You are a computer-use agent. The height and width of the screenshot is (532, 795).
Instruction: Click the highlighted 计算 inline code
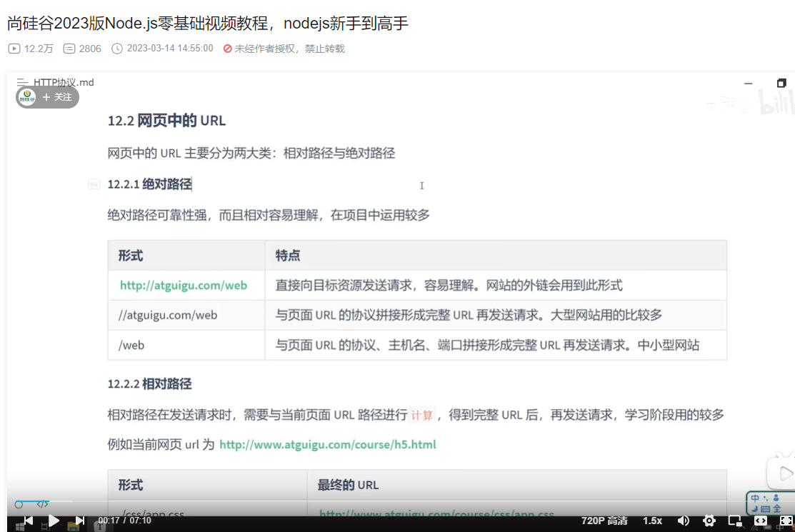422,416
